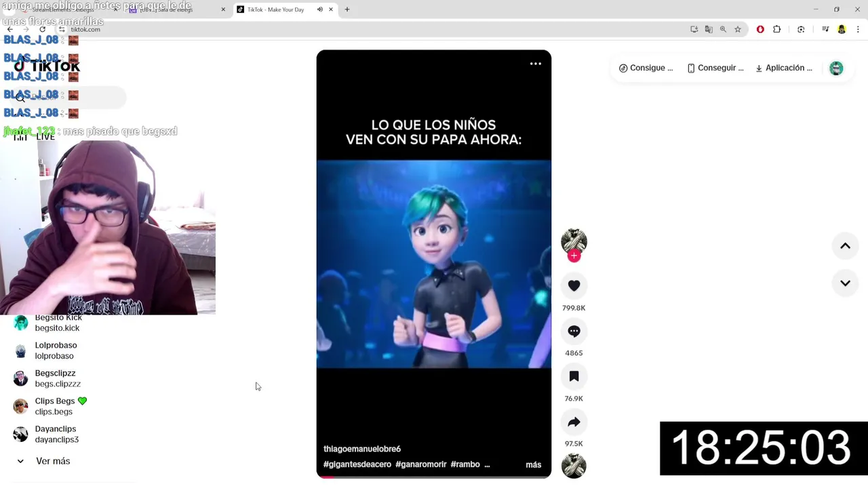Open #rambo hashtag
Viewport: 868px width, 488px height.
pyautogui.click(x=465, y=464)
